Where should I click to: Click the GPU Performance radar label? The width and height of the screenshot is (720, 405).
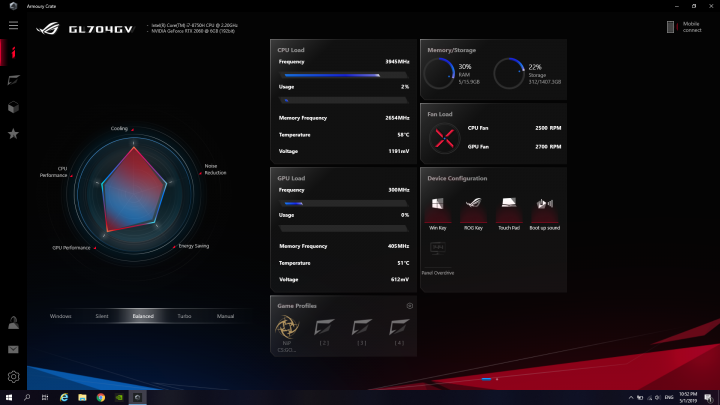71,248
